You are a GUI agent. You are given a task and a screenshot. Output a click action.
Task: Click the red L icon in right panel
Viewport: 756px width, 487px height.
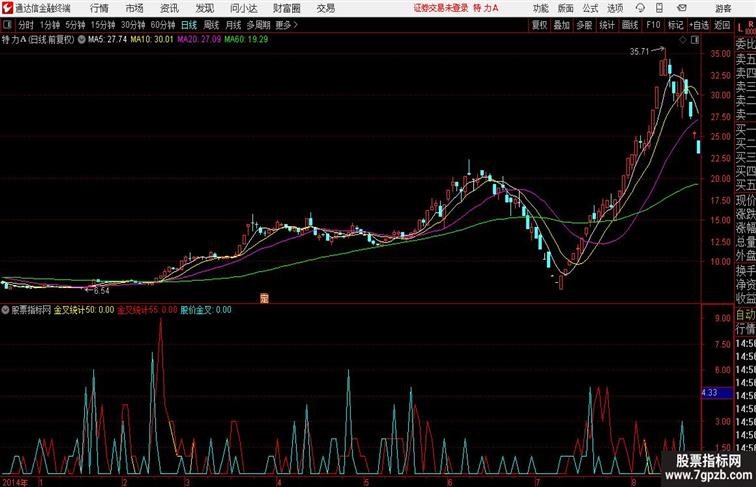coord(740,28)
